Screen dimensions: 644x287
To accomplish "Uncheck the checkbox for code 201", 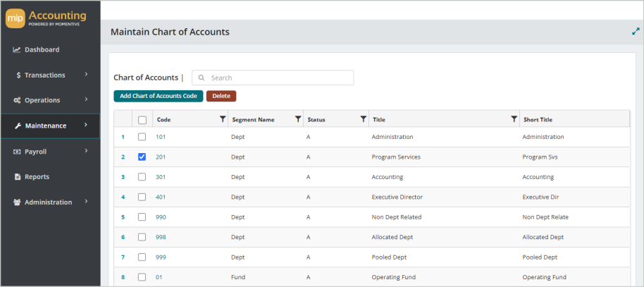I will coord(142,157).
